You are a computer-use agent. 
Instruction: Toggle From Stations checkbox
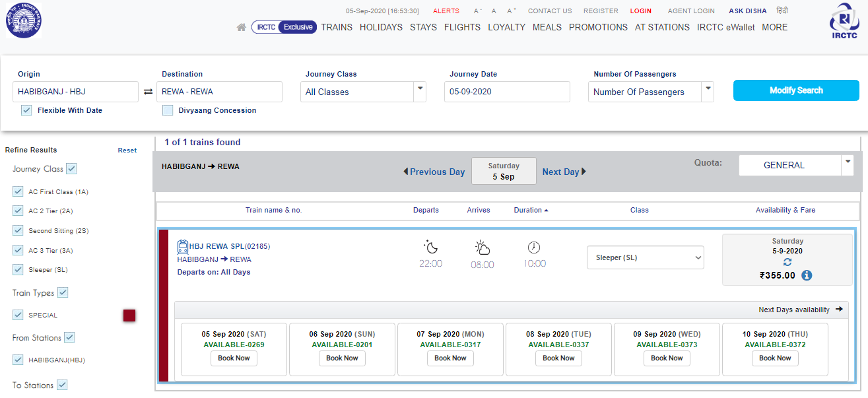69,337
